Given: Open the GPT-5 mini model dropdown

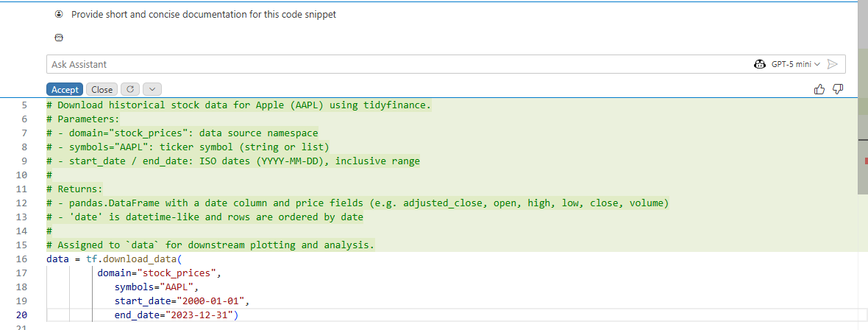Looking at the screenshot, I should tap(795, 64).
